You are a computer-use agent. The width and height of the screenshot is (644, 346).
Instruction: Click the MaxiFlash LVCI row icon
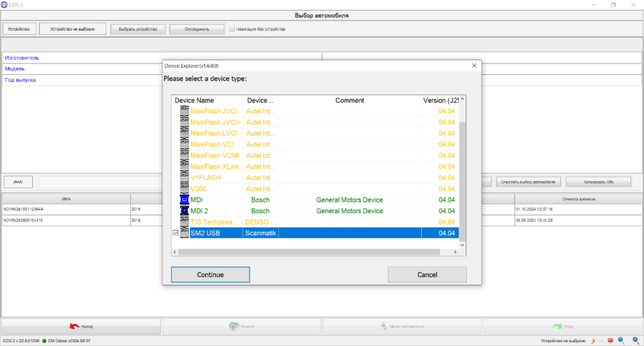pyautogui.click(x=184, y=133)
